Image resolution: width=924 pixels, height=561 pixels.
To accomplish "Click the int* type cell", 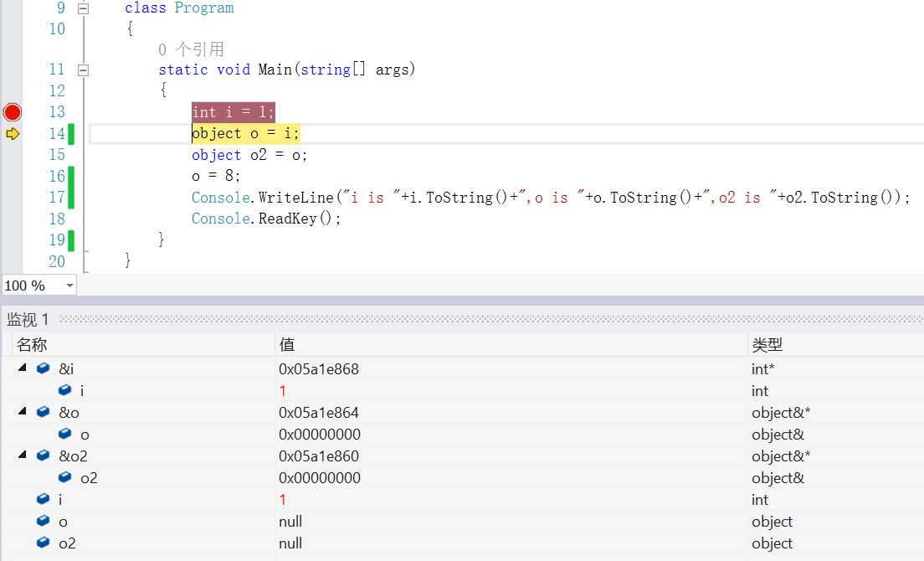I will point(763,369).
